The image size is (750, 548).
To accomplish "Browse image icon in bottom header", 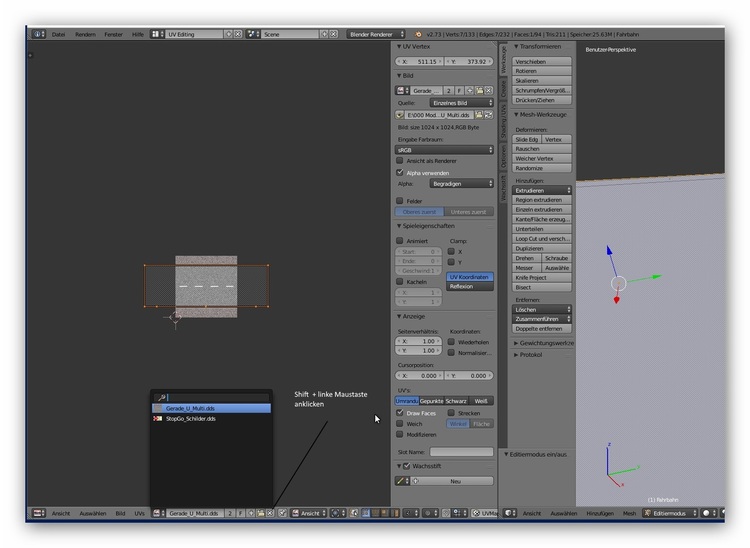I will [159, 513].
